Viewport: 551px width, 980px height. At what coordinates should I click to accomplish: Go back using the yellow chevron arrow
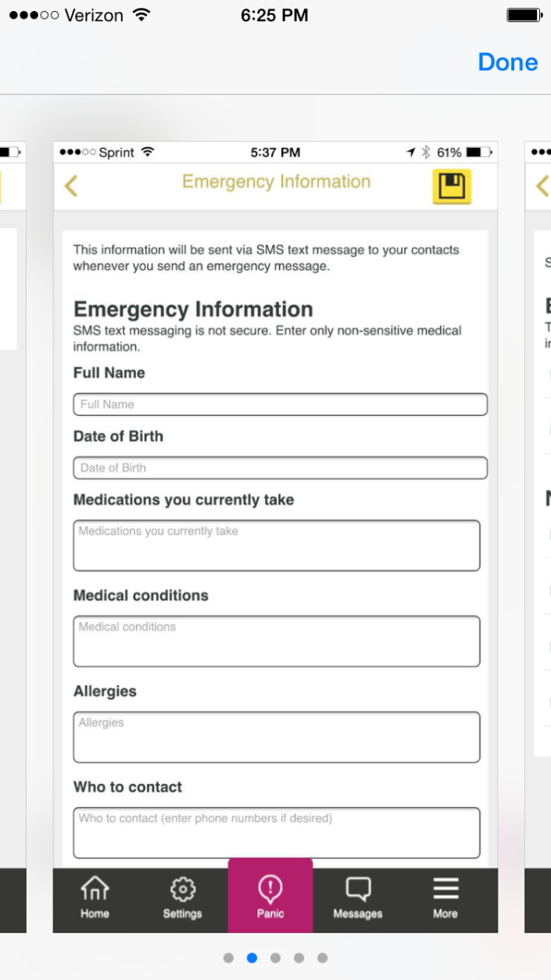(71, 186)
